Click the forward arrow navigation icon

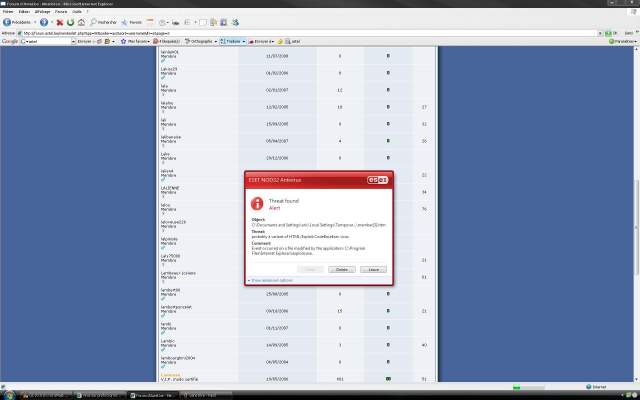[x=43, y=21]
